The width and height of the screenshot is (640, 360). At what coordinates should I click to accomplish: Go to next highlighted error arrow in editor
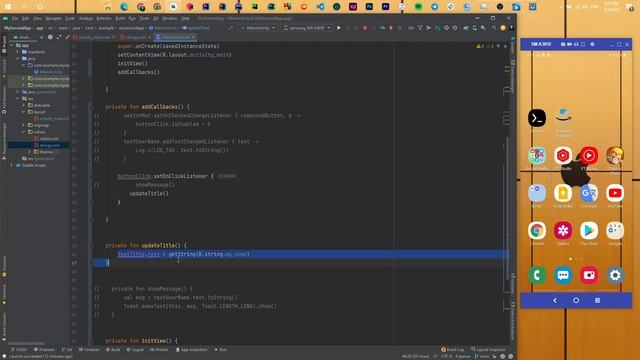(505, 46)
